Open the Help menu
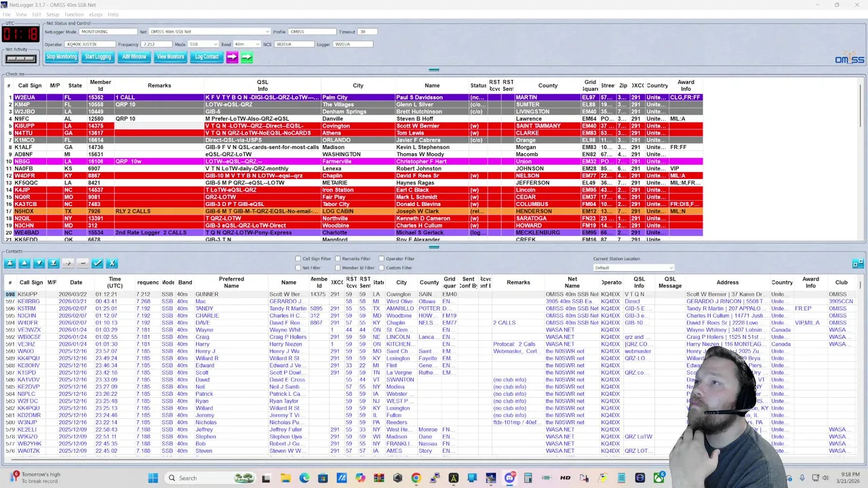Image resolution: width=868 pixels, height=488 pixels. [113, 14]
